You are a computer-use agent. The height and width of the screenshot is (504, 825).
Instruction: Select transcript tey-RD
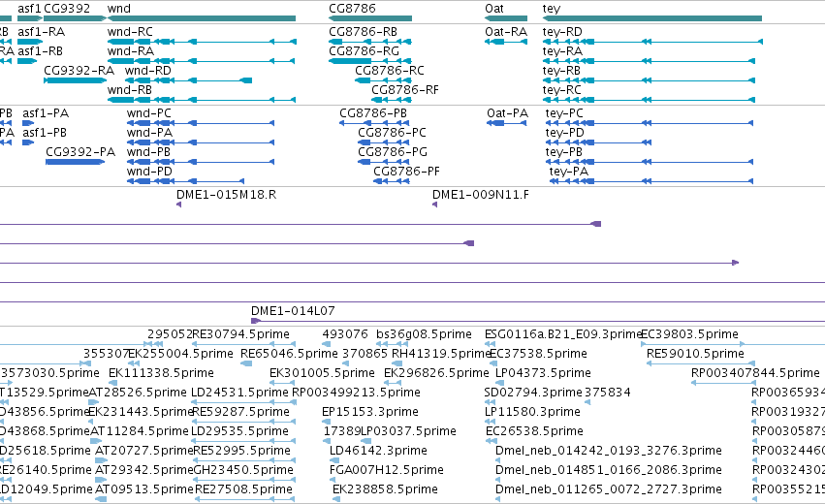click(x=562, y=32)
